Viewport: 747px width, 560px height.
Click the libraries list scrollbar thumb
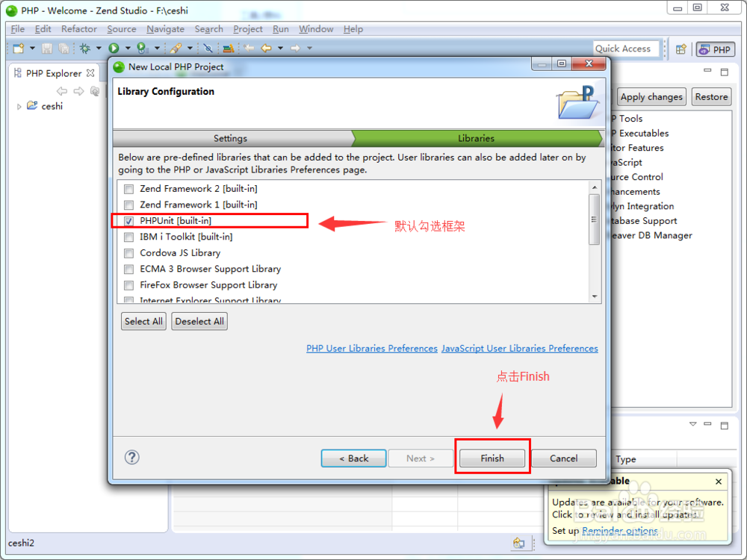click(594, 219)
